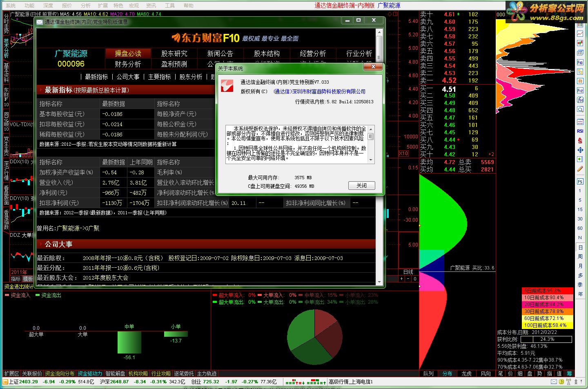Open the wavy indicator chart icon

(580, 122)
